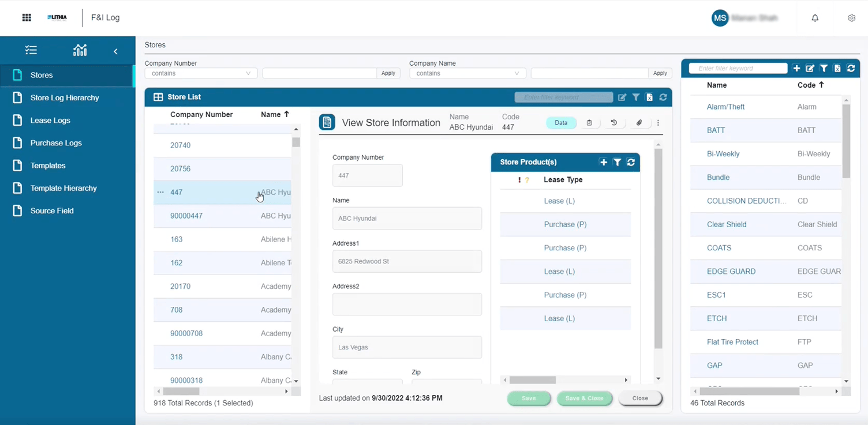
Task: Export Store List to Excel icon
Action: 649,97
